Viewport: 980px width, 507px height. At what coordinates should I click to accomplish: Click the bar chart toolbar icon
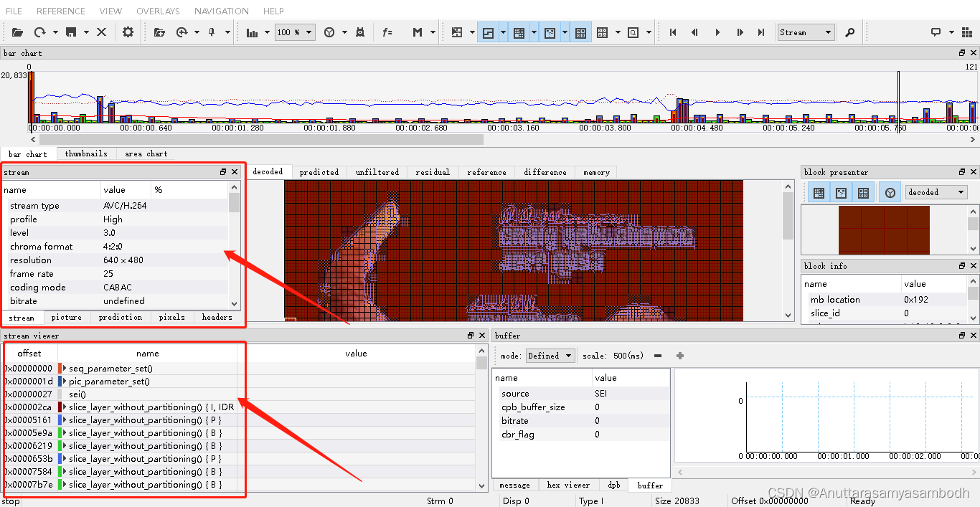pos(252,32)
